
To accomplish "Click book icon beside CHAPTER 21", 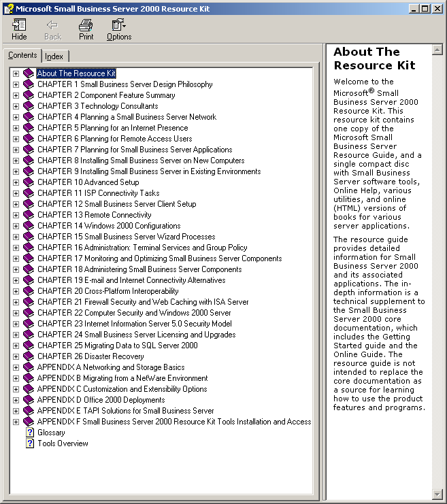I will click(29, 302).
